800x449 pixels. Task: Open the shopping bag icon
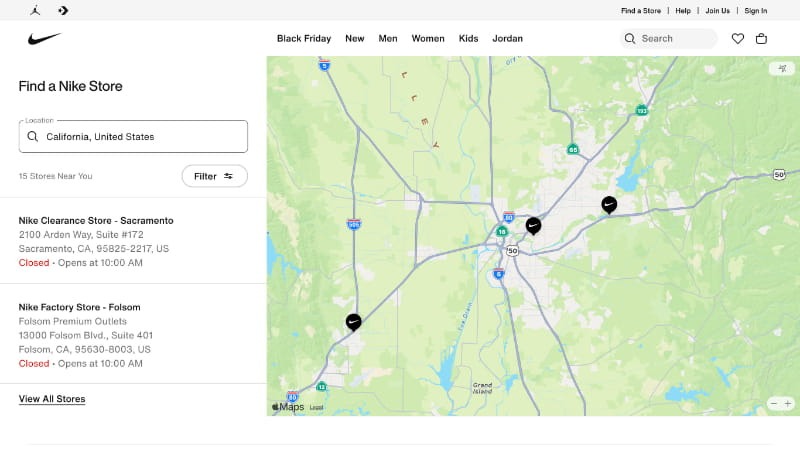pos(761,39)
